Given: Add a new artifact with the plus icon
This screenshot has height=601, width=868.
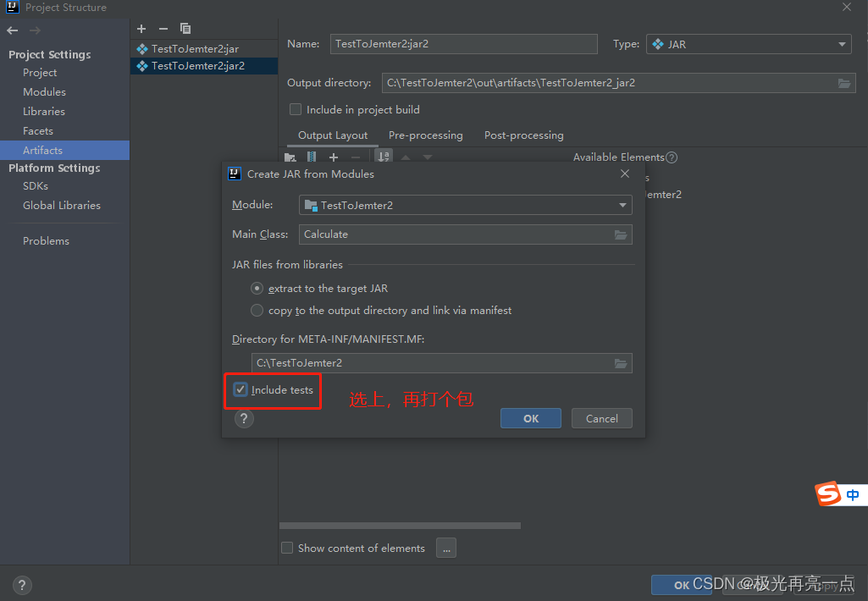Looking at the screenshot, I should tap(141, 29).
